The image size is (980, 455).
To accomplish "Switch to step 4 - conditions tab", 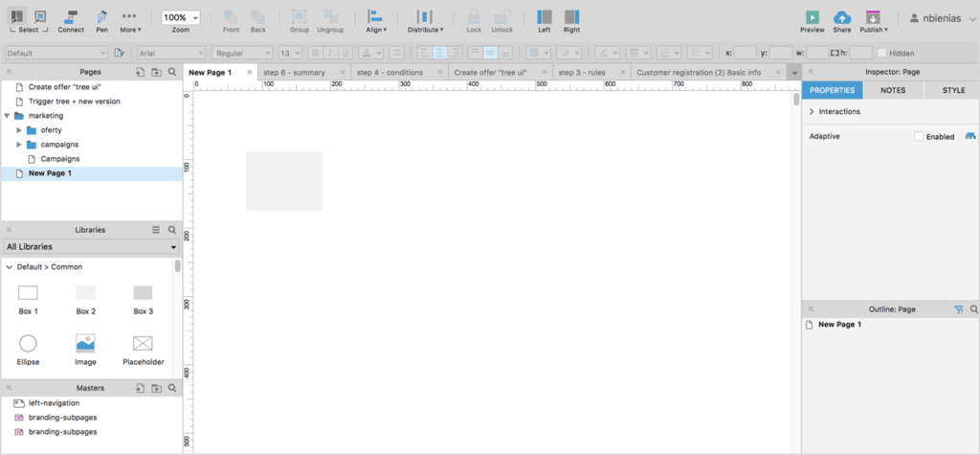I will tap(390, 73).
